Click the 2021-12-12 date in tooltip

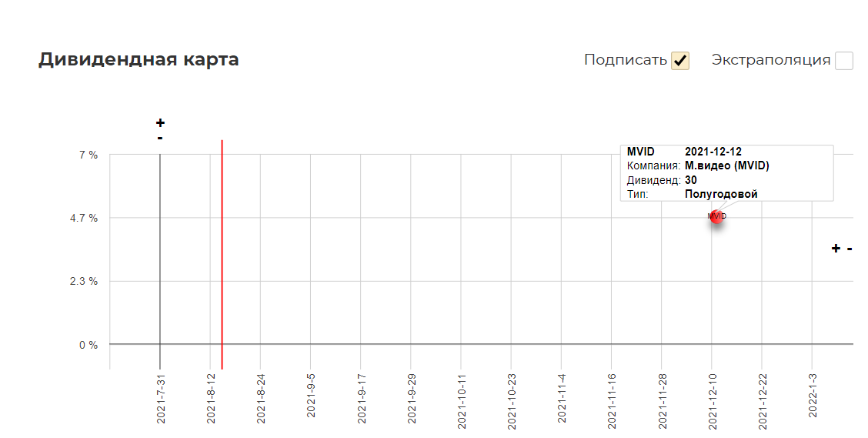click(713, 152)
